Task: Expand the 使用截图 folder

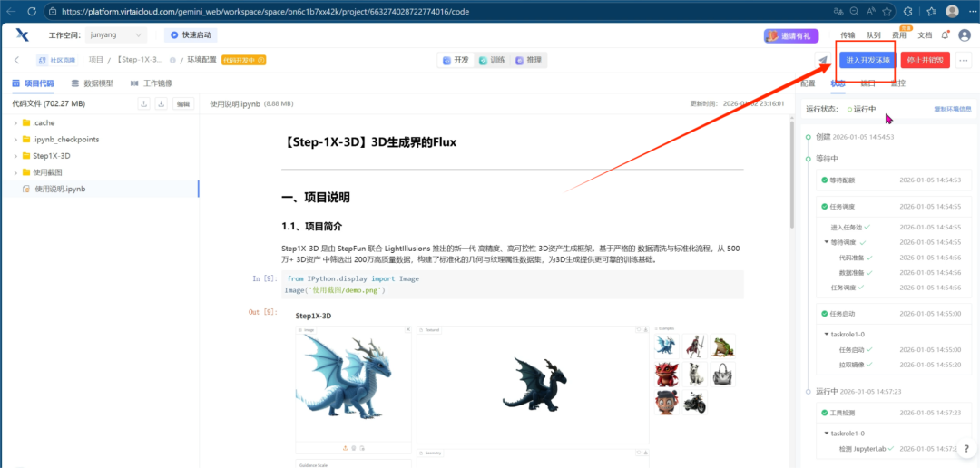Action: [15, 171]
